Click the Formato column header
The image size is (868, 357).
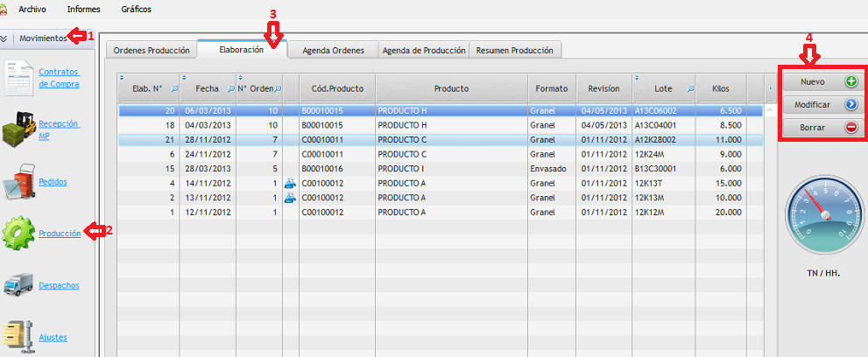point(551,88)
